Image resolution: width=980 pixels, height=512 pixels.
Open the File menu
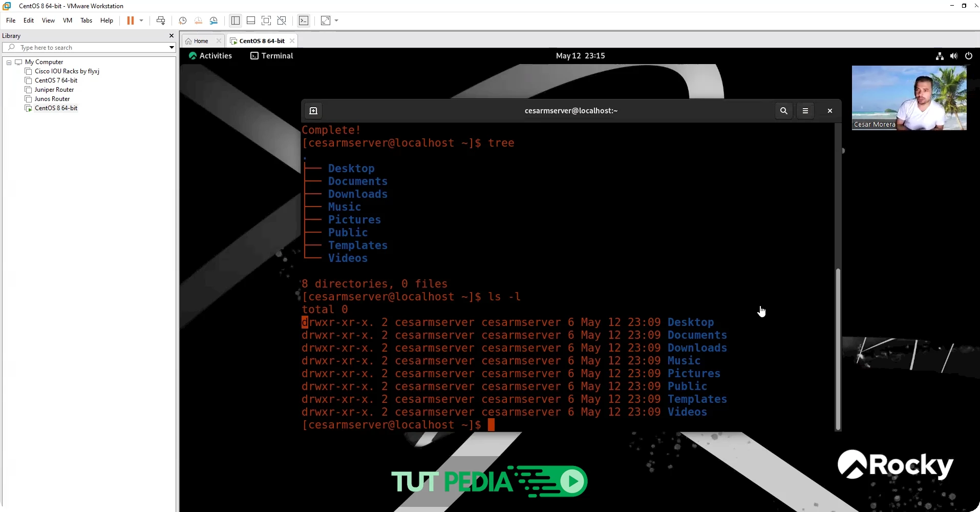[x=11, y=21]
